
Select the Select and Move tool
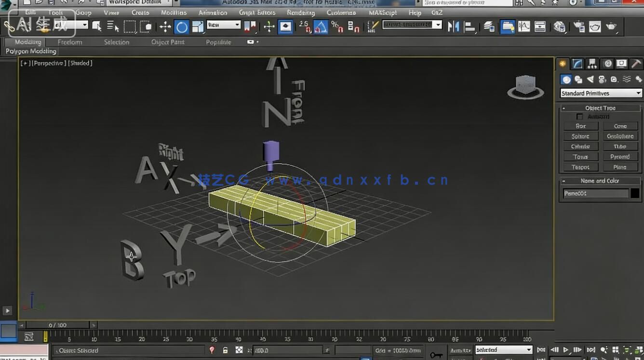164,27
